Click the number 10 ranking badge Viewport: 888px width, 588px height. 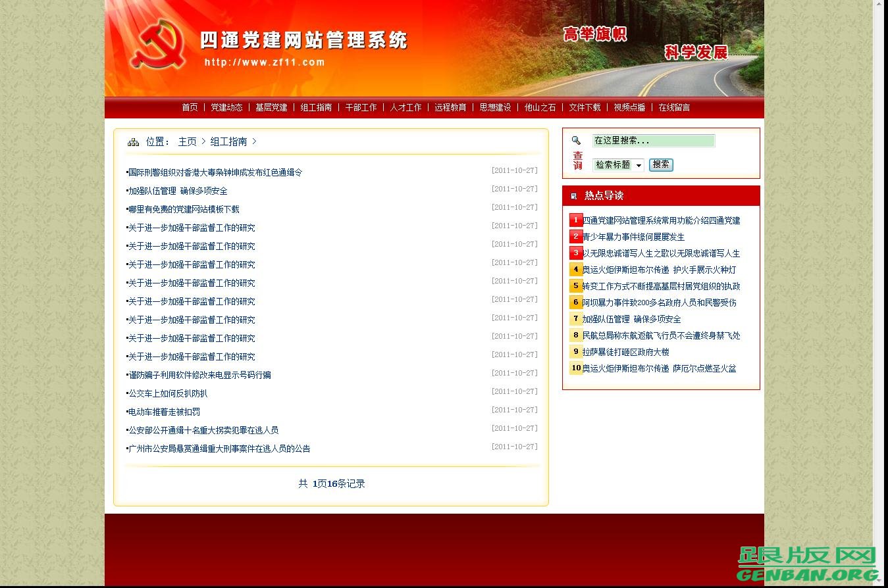click(x=576, y=368)
